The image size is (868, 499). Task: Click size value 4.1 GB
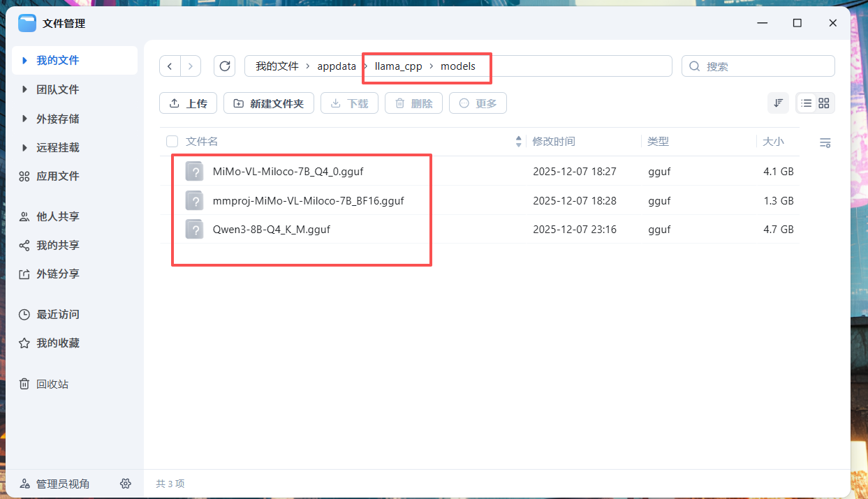[x=779, y=171]
